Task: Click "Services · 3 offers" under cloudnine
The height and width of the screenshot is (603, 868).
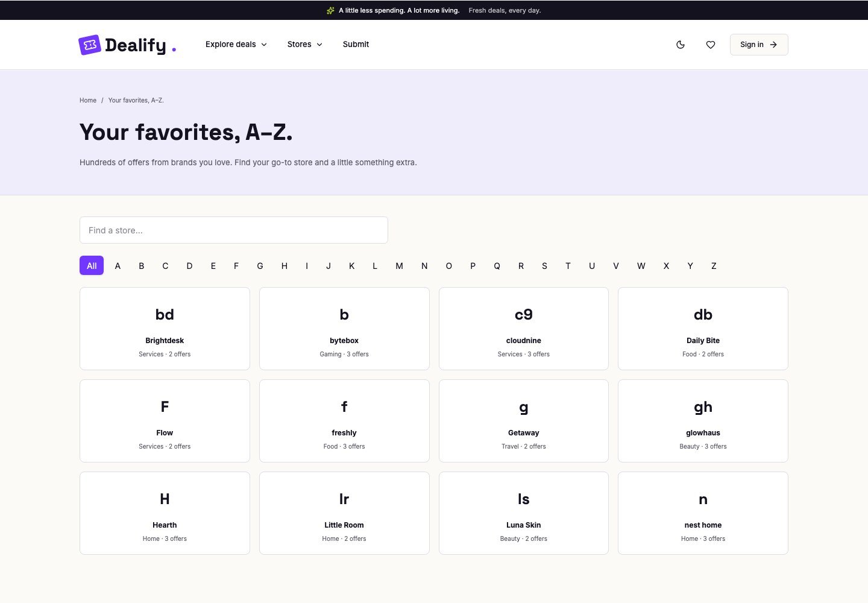Action: point(524,354)
